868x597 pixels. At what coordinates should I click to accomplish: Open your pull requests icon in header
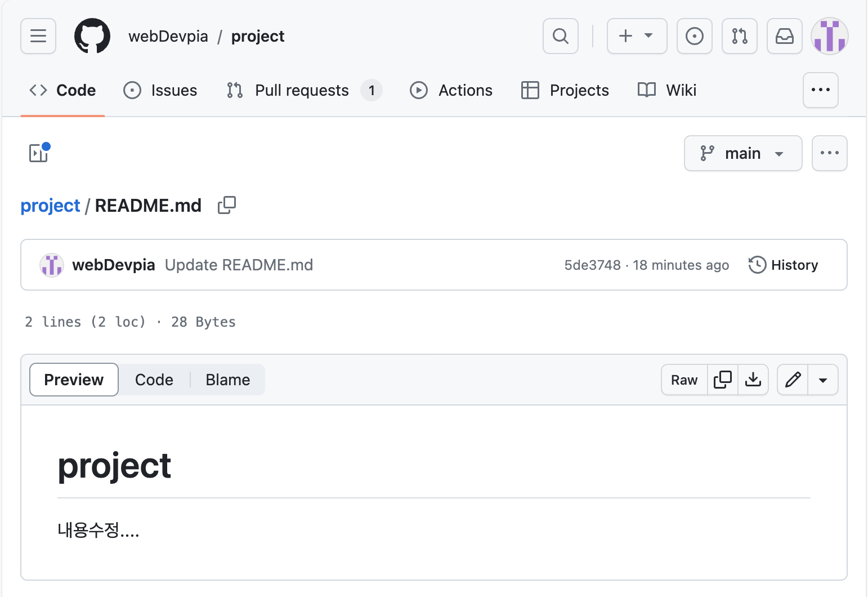[739, 36]
